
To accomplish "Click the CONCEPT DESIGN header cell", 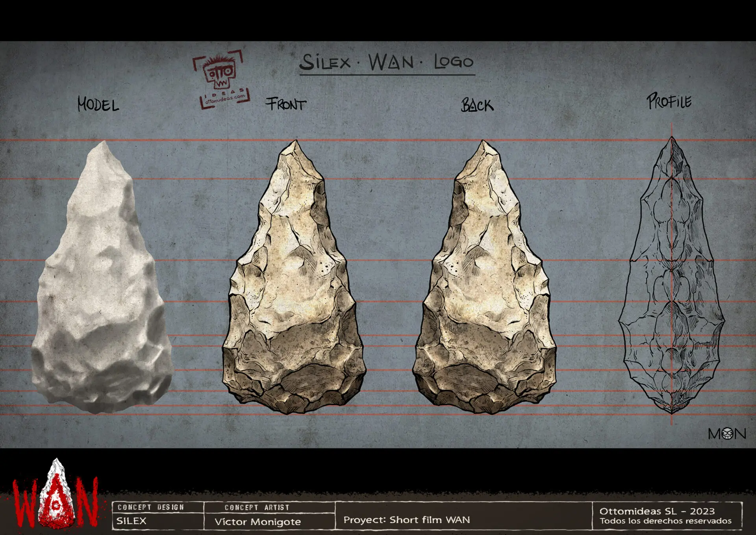I will (x=151, y=507).
